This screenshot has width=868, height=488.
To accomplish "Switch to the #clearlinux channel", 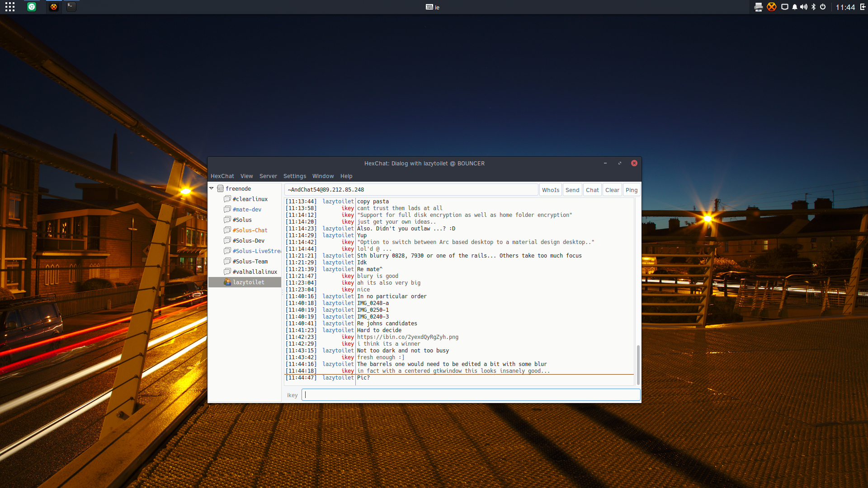I will pyautogui.click(x=250, y=199).
